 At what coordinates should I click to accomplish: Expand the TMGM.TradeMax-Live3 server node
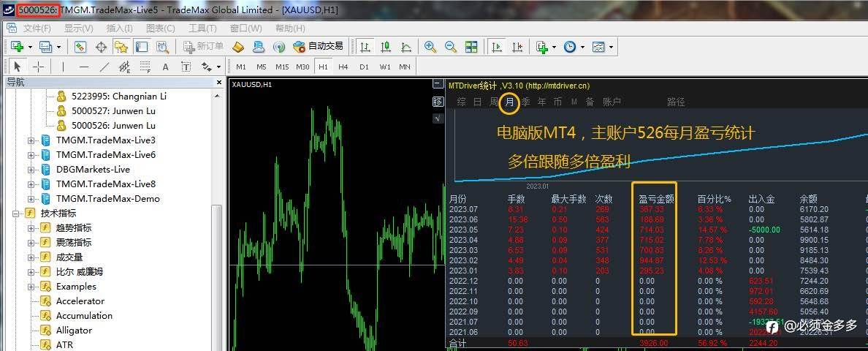(x=31, y=140)
